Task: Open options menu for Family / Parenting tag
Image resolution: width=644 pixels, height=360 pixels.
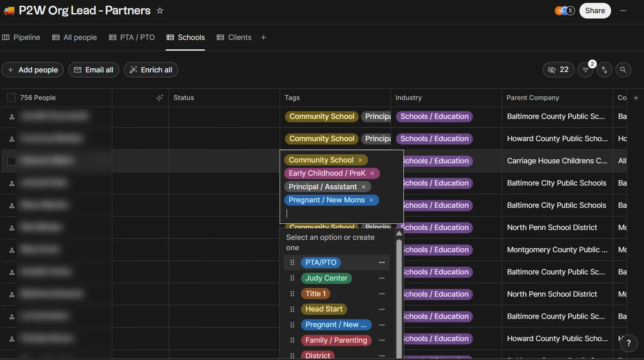Action: pyautogui.click(x=382, y=340)
